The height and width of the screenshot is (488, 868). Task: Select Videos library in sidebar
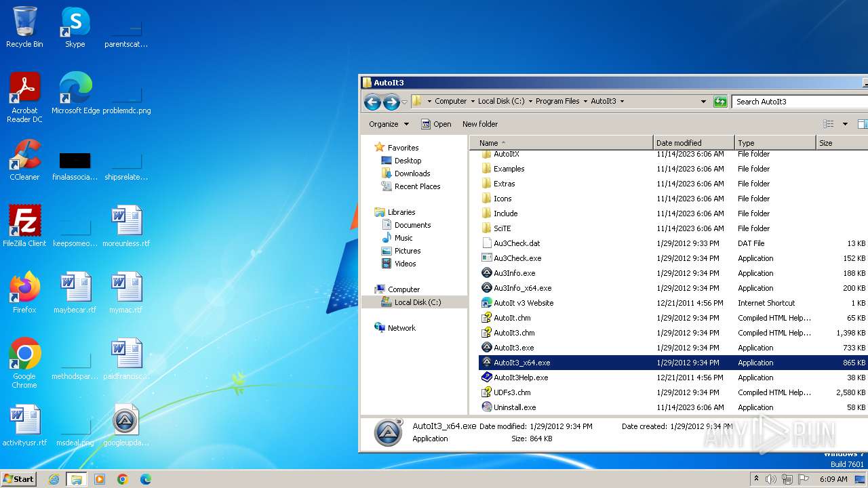[x=399, y=264]
